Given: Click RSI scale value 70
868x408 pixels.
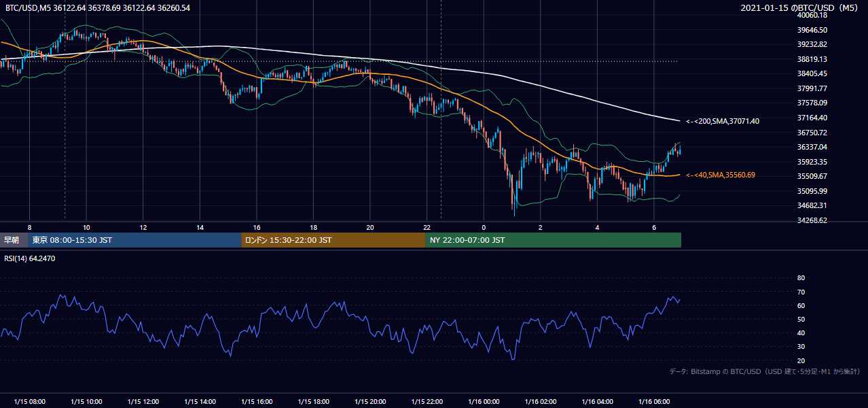Looking at the screenshot, I should (801, 292).
